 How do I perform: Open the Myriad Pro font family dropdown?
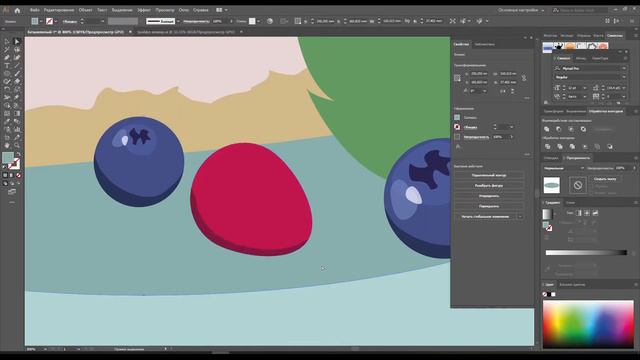[624, 68]
